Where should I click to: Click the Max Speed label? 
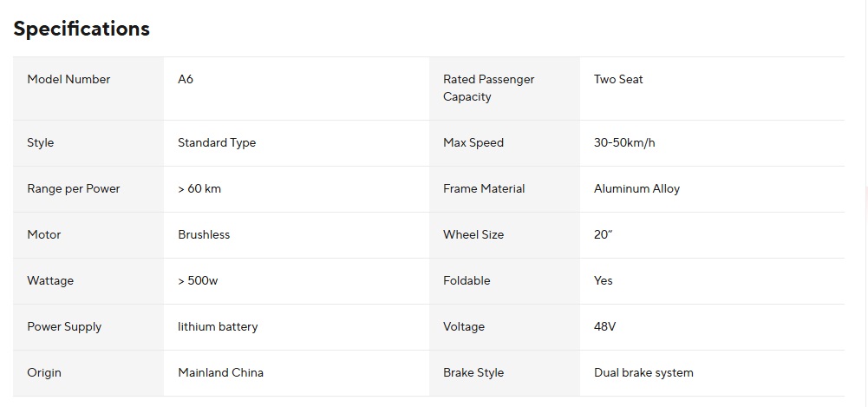tap(473, 142)
